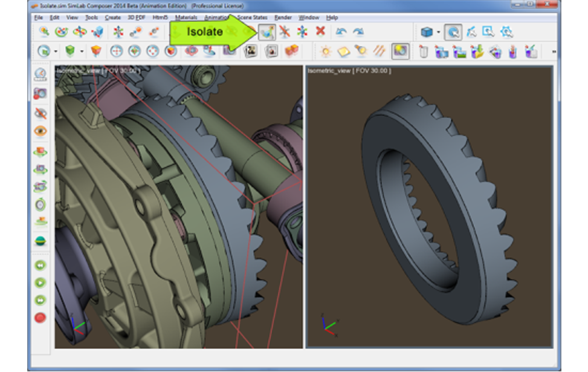
Task: Open the Render menu
Action: [x=282, y=18]
